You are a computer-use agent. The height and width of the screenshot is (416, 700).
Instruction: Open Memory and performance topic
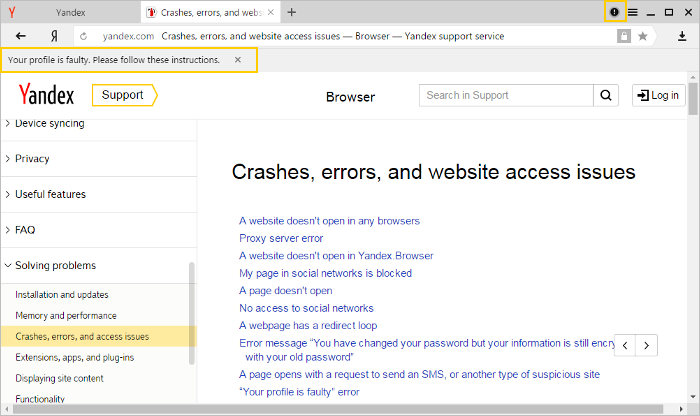[66, 316]
